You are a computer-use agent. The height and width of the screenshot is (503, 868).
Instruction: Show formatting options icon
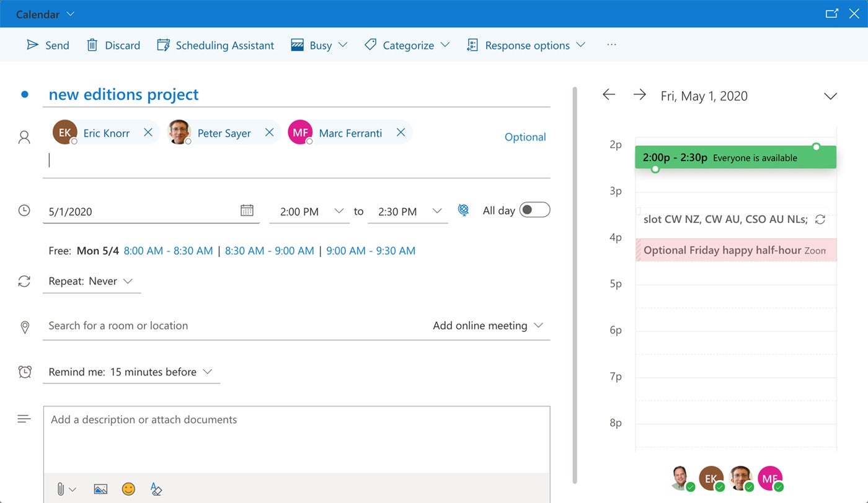tap(156, 489)
